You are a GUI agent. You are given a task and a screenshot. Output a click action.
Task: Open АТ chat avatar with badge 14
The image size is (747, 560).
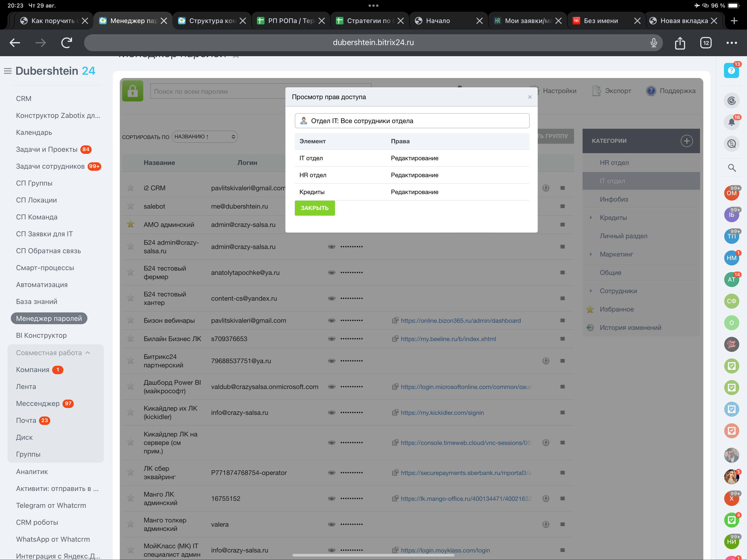(731, 279)
